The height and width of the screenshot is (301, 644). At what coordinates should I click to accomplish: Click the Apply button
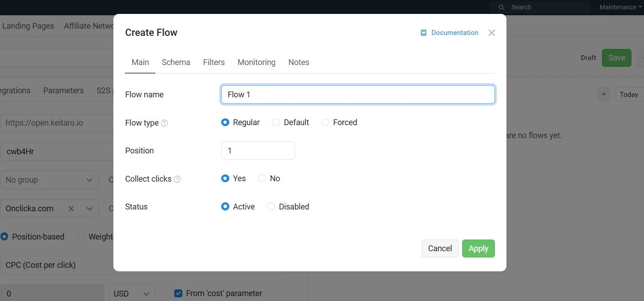[x=478, y=249]
